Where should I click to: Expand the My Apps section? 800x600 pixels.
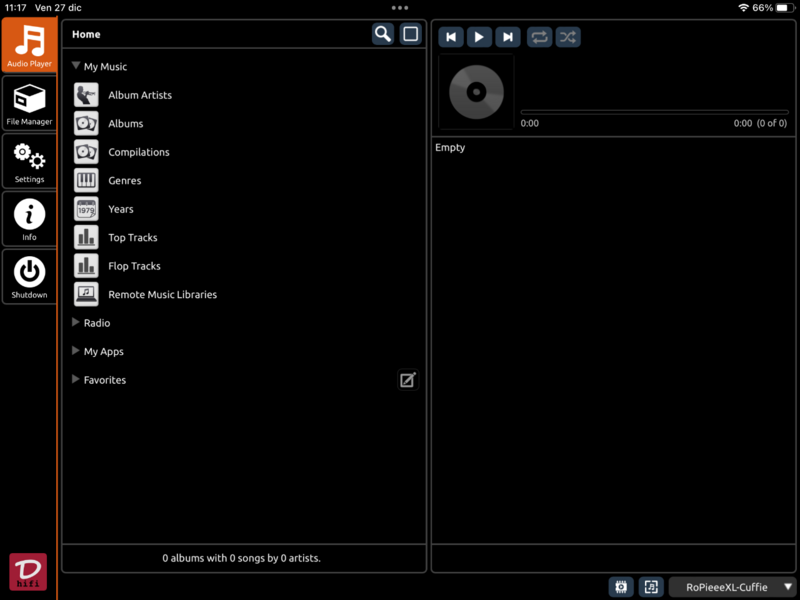click(x=76, y=351)
